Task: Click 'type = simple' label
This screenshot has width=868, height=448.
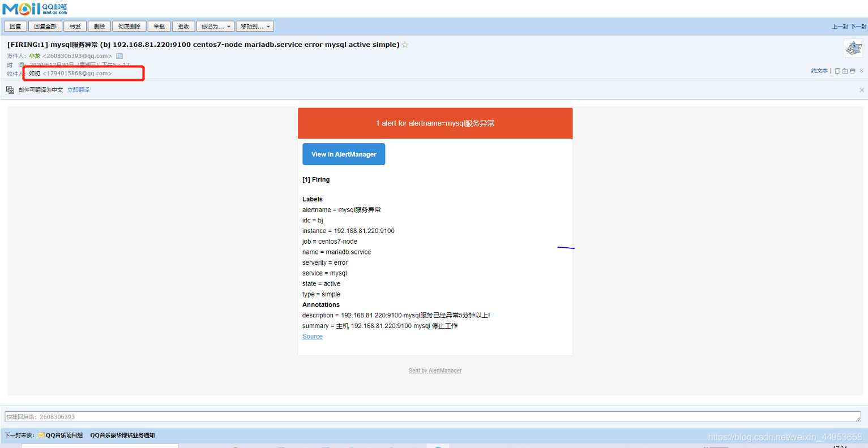Action: (x=321, y=294)
